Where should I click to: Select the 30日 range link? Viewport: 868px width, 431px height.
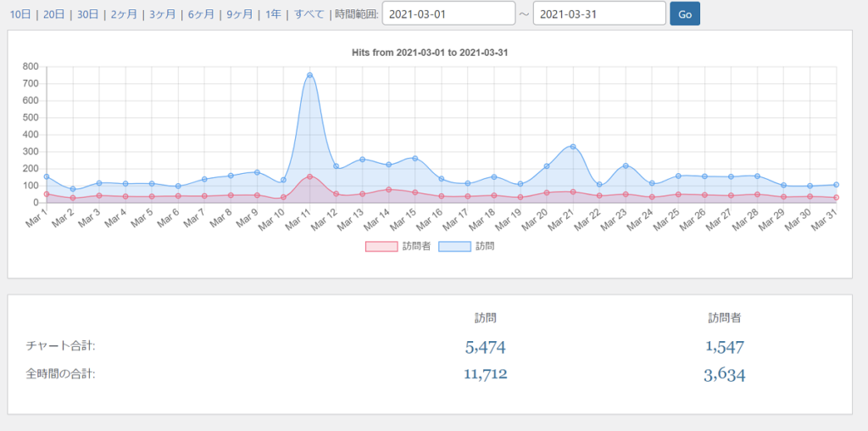[87, 14]
